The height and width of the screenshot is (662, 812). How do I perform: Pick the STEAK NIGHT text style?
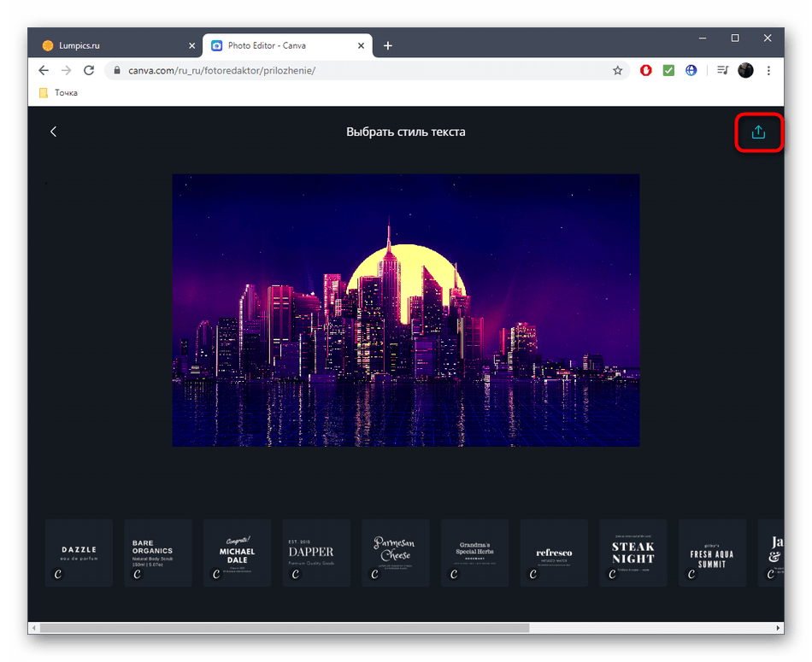pos(633,553)
